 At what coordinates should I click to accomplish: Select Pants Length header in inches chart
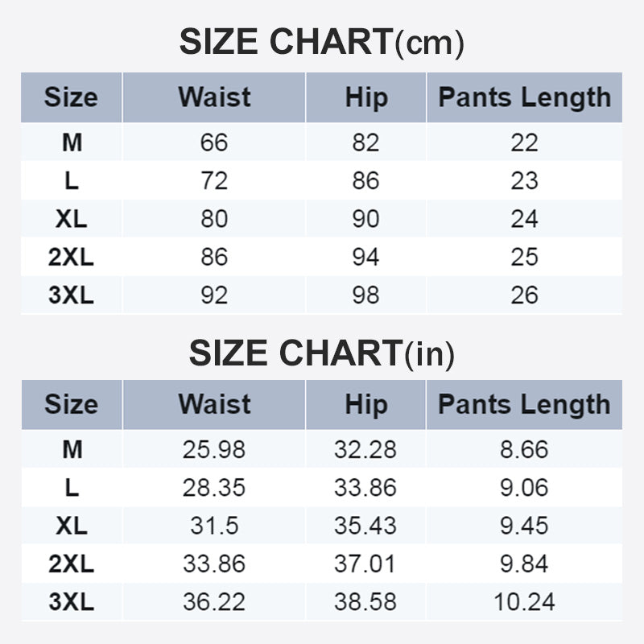[524, 404]
